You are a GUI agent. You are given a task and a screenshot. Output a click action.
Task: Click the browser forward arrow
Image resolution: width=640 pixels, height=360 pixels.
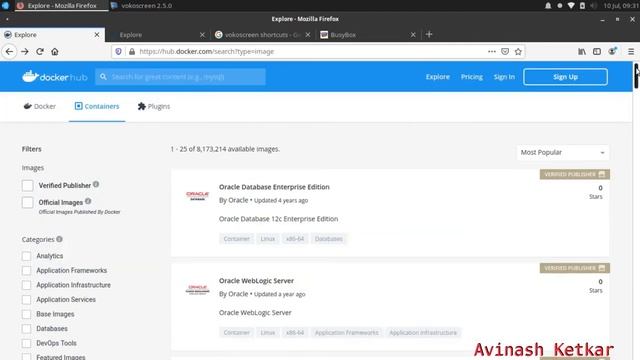(x=24, y=51)
